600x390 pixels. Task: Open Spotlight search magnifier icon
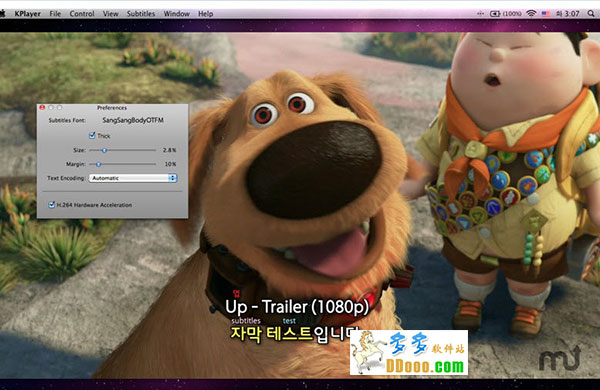coord(591,14)
